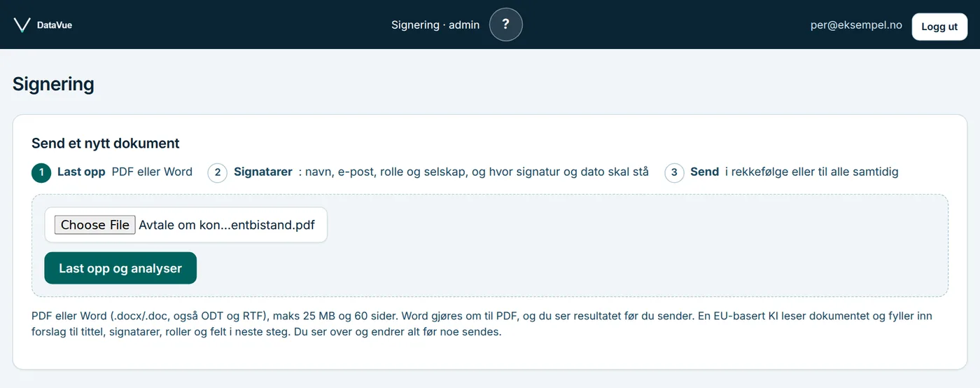Click the help paragraph starting PDF eller Word (.docx
The width and height of the screenshot is (980, 388).
point(482,324)
